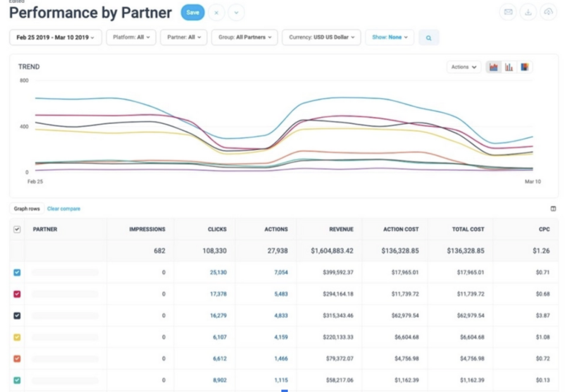Sort by the ACTION COST column header
Screen dimensions: 572x392
tap(401, 230)
